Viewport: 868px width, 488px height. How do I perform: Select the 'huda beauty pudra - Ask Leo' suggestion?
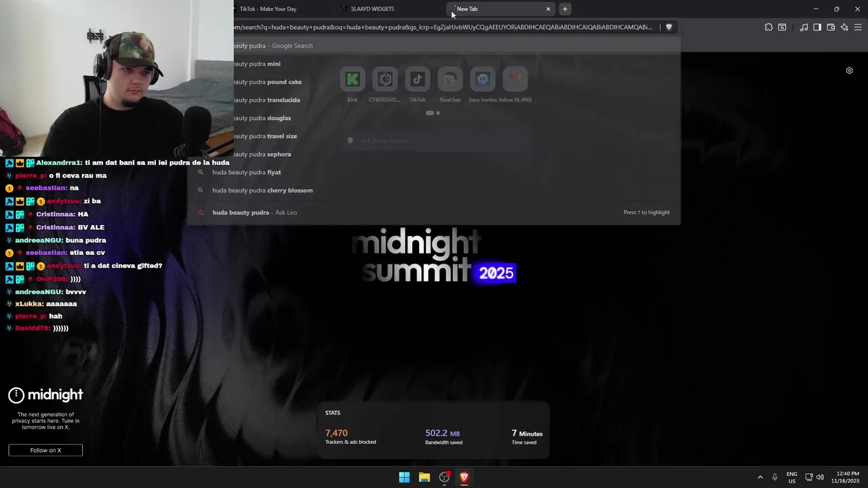434,212
